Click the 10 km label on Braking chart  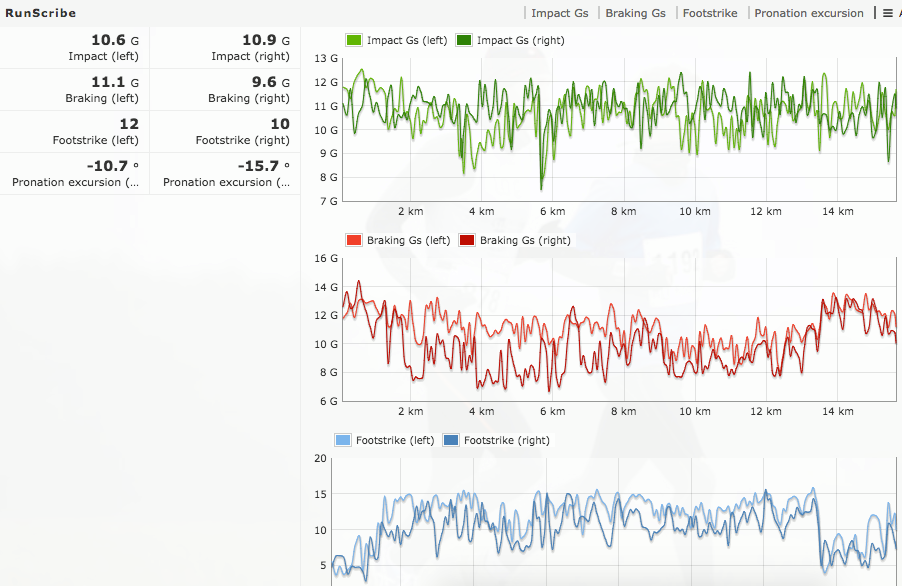click(695, 411)
